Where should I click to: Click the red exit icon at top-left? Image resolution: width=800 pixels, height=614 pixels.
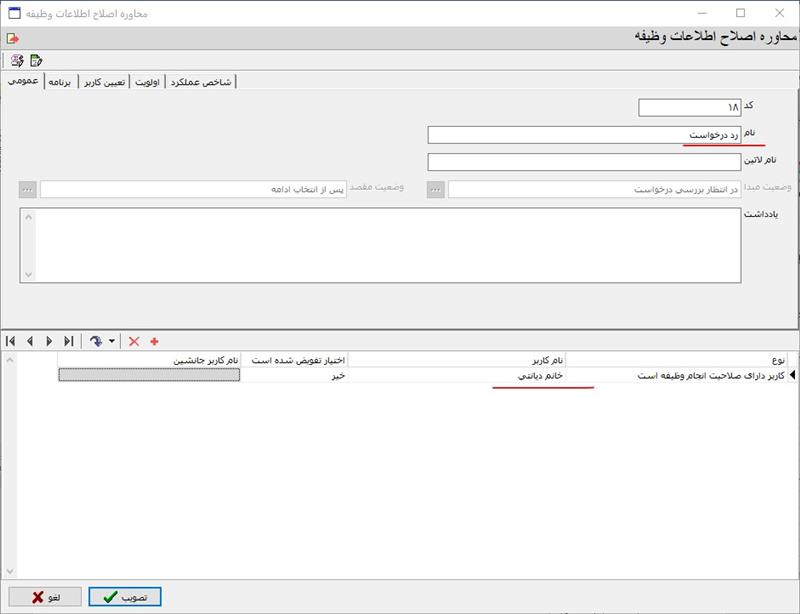(x=12, y=38)
